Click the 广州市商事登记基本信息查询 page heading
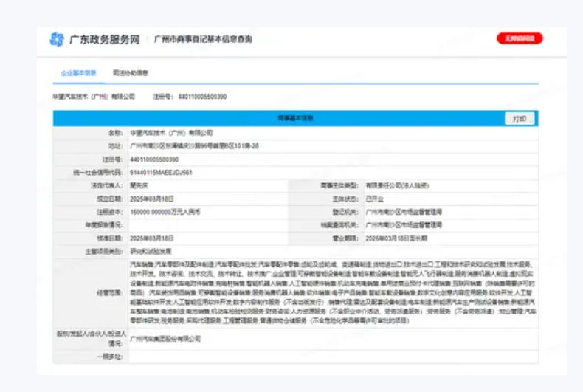 (203, 39)
